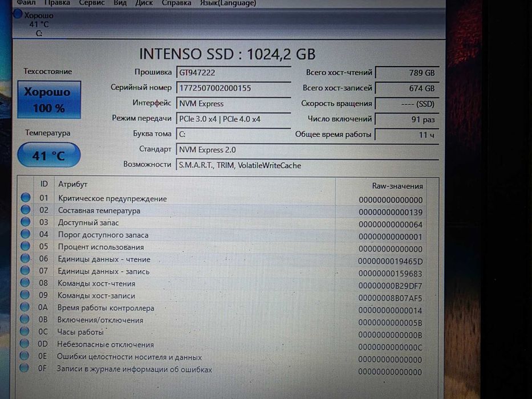Click status icon of Процент использования row
This screenshot has height=399, width=532.
[x=25, y=246]
